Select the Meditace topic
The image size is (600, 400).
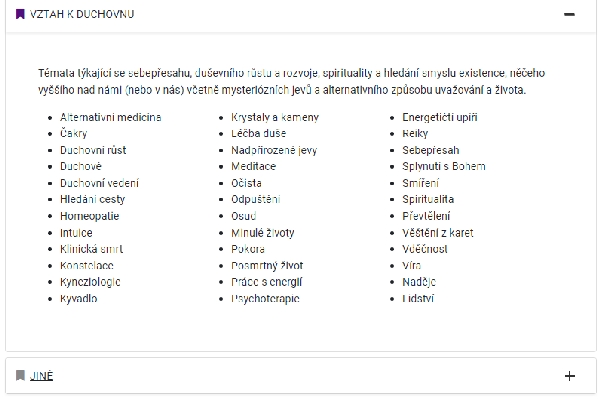click(x=253, y=167)
